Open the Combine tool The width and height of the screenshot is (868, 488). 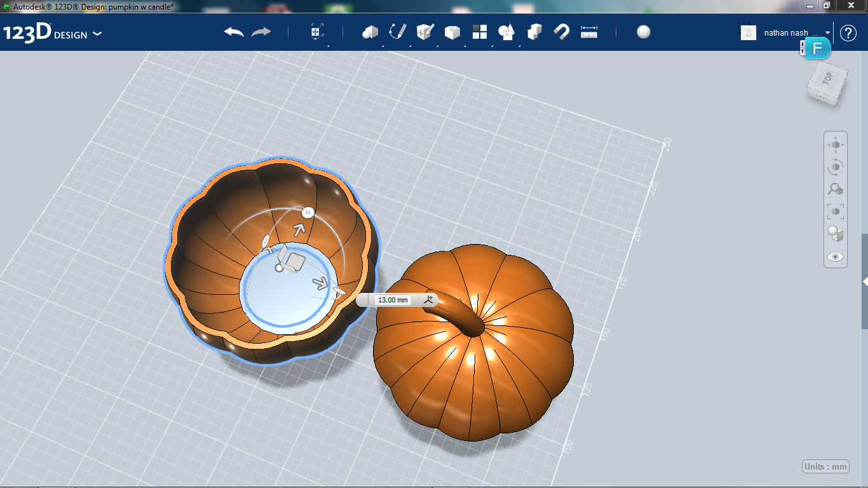coord(534,32)
